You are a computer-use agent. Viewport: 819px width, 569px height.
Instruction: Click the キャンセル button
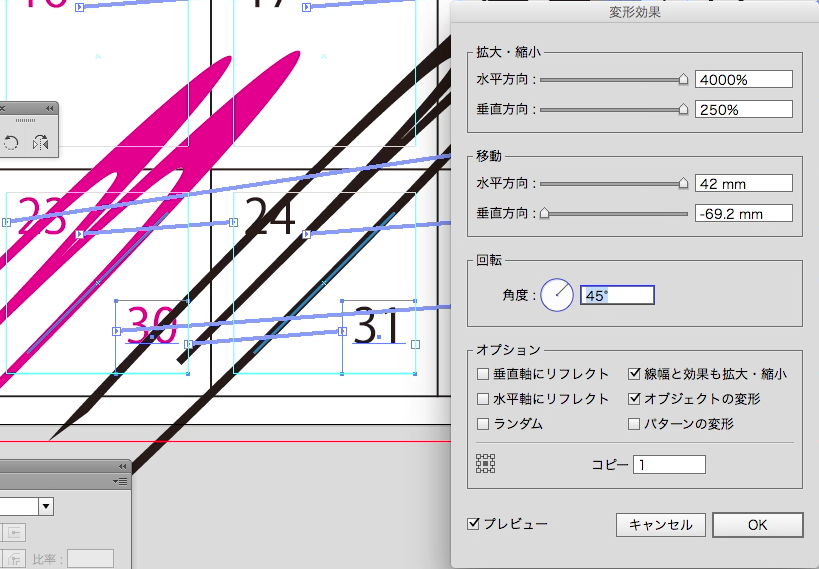[661, 525]
